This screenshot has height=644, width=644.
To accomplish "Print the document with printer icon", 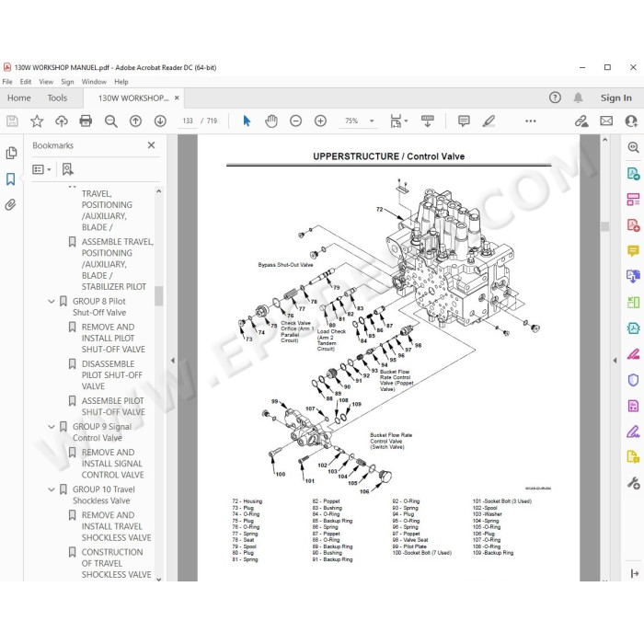I will 86,121.
